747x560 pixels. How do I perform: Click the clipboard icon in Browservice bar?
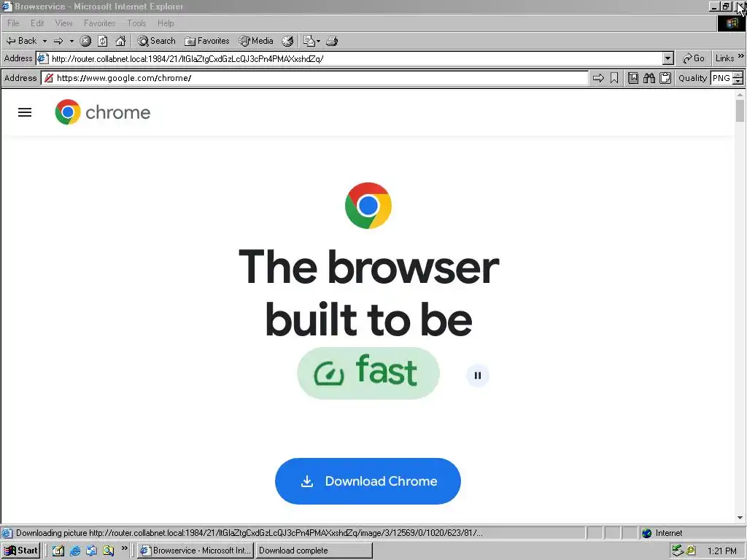tap(665, 78)
